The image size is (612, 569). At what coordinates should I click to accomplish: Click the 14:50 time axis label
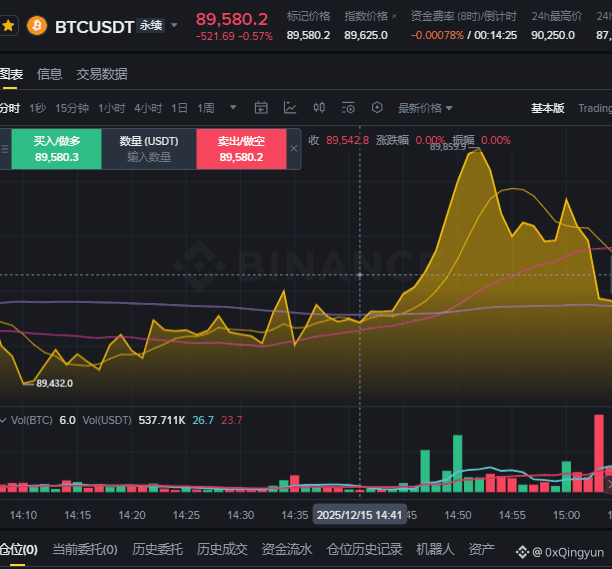pyautogui.click(x=458, y=515)
